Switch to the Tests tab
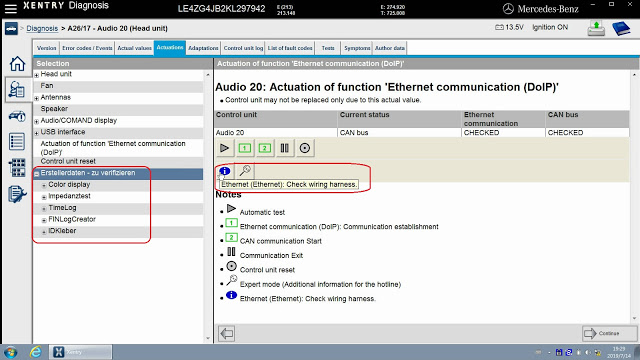 [x=328, y=48]
